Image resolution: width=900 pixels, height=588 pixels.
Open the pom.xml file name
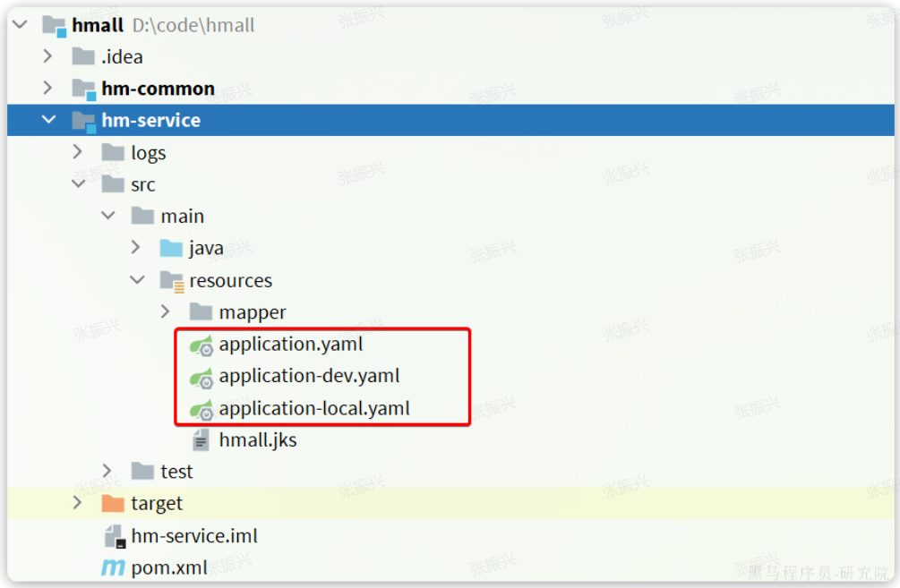pos(169,568)
